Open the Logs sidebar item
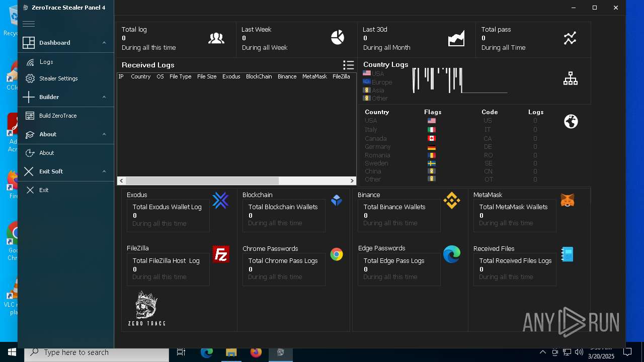The width and height of the screenshot is (644, 362). coord(46,62)
